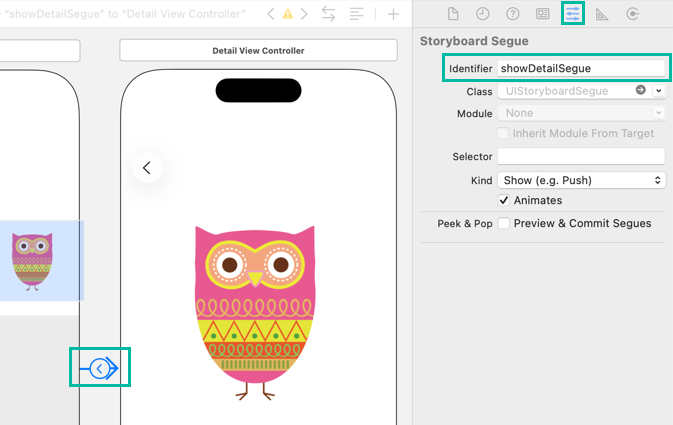The image size is (673, 425).
Task: Check Inherit Module From Target
Action: 504,133
